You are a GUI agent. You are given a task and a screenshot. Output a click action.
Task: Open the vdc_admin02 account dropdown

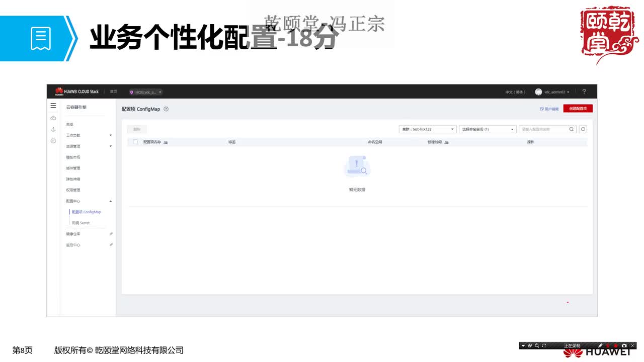point(556,92)
